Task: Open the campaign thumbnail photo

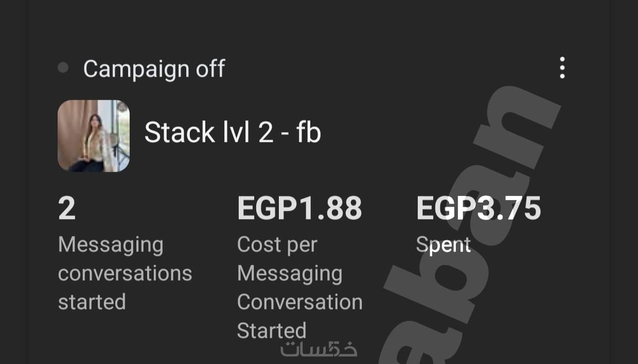Action: coord(93,135)
